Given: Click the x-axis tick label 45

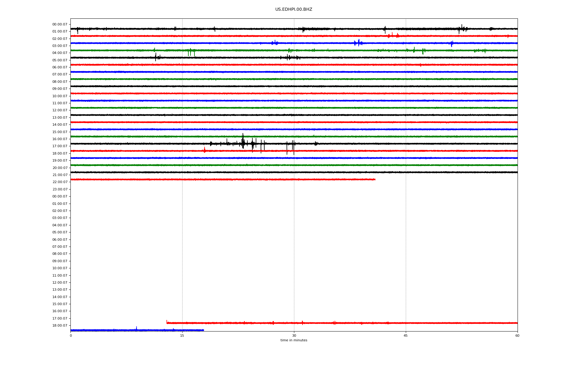Looking at the screenshot, I should [x=406, y=335].
